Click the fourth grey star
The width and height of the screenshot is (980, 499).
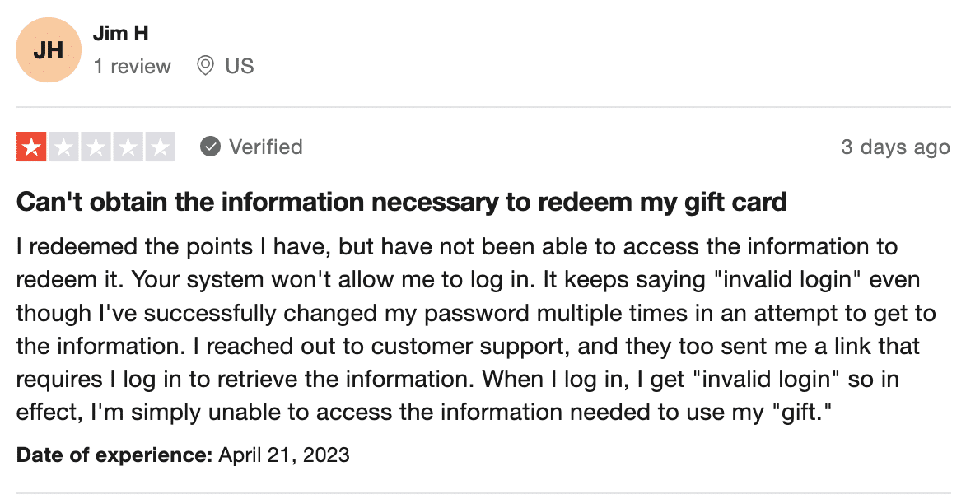128,147
